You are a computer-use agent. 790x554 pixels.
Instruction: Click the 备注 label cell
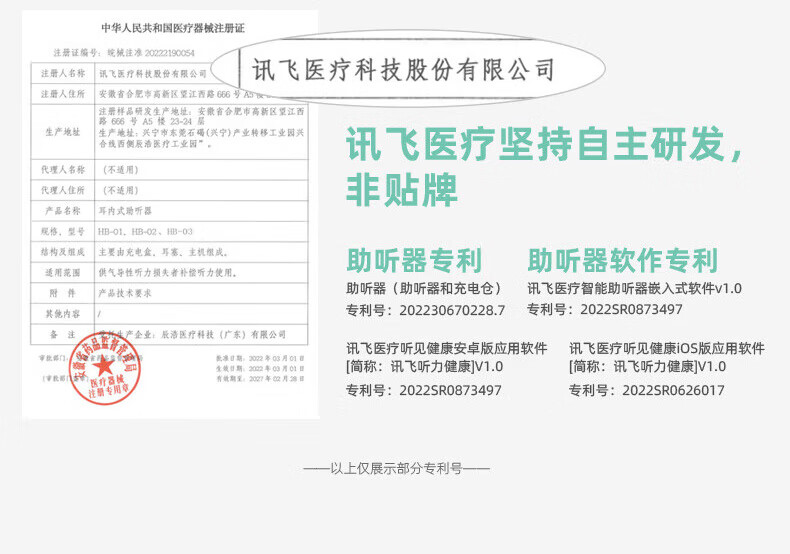pyautogui.click(x=63, y=334)
